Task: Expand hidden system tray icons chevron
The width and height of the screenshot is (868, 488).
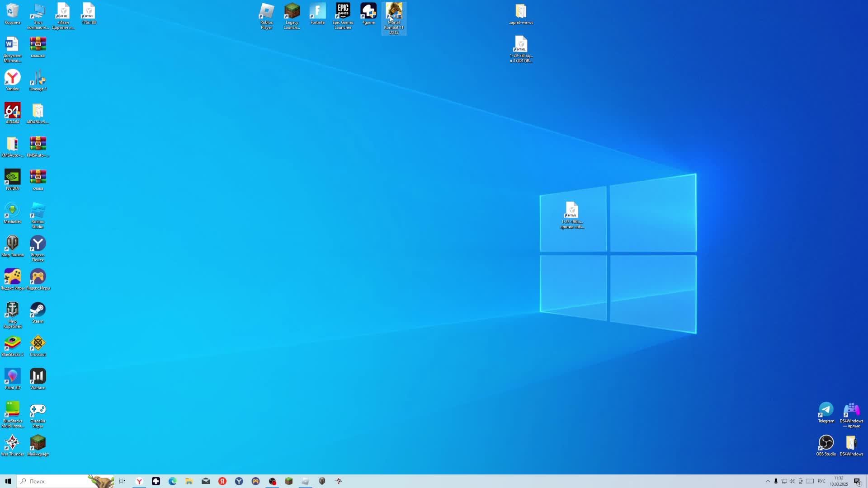Action: (768, 481)
